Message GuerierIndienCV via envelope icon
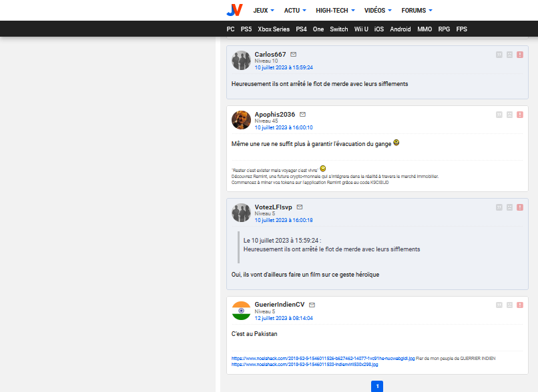The height and width of the screenshot is (392, 538). tap(312, 305)
